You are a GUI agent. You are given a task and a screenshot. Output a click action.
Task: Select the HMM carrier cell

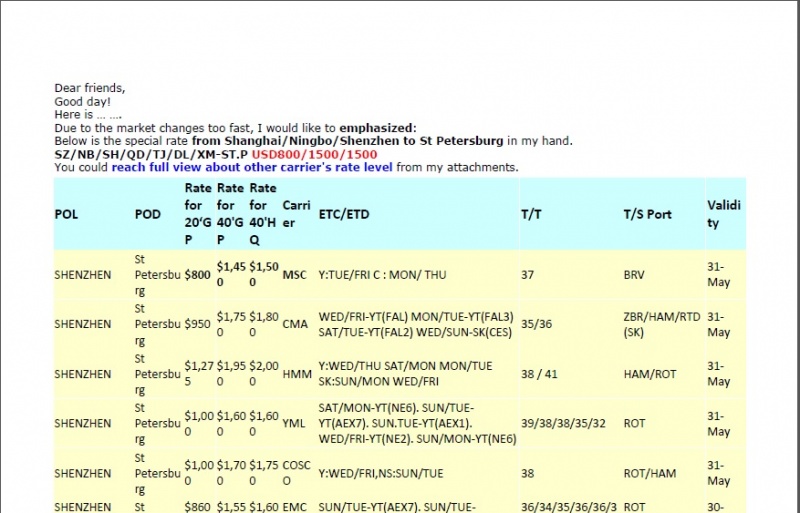pos(295,374)
